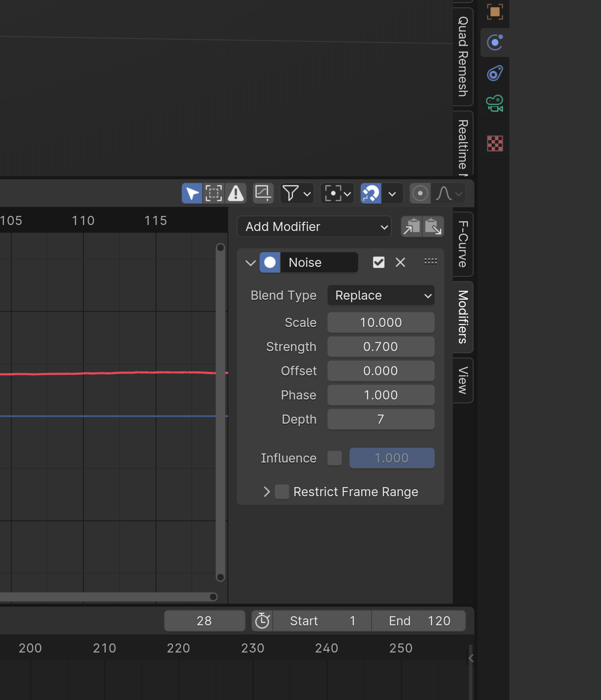601x700 pixels.
Task: Switch to the View sidebar tab
Action: (463, 380)
